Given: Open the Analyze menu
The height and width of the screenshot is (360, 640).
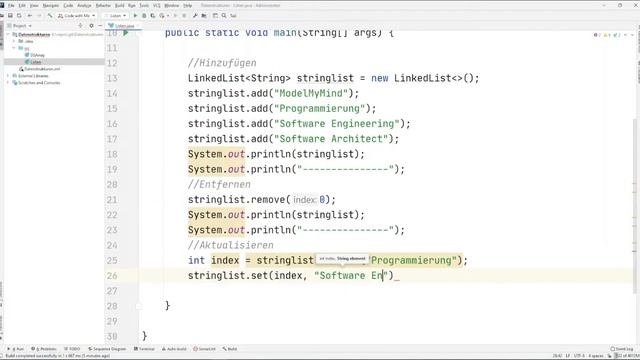Looking at the screenshot, I should pyautogui.click(x=84, y=6).
